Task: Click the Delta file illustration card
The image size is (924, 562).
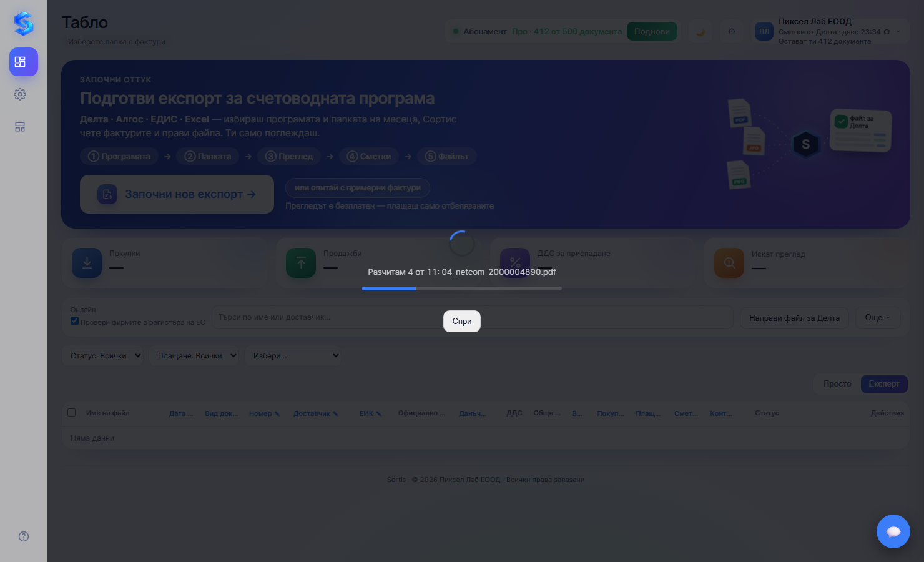Action: point(861,130)
